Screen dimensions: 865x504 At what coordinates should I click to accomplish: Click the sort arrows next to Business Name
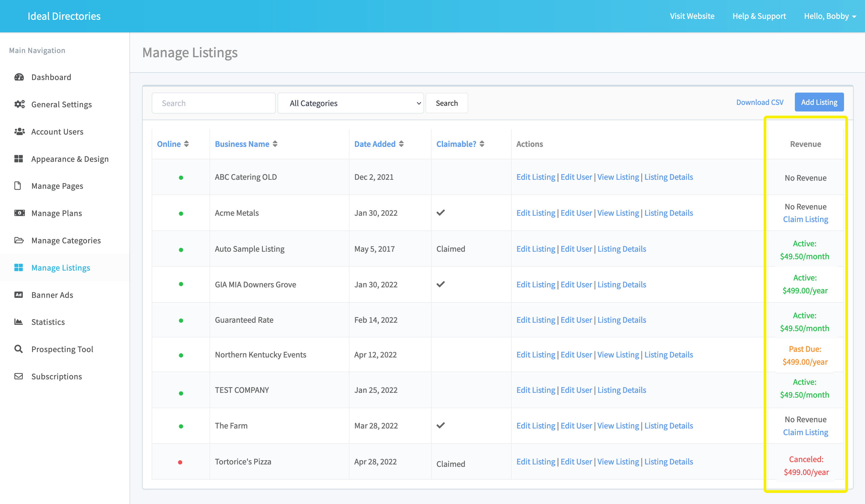pos(275,144)
